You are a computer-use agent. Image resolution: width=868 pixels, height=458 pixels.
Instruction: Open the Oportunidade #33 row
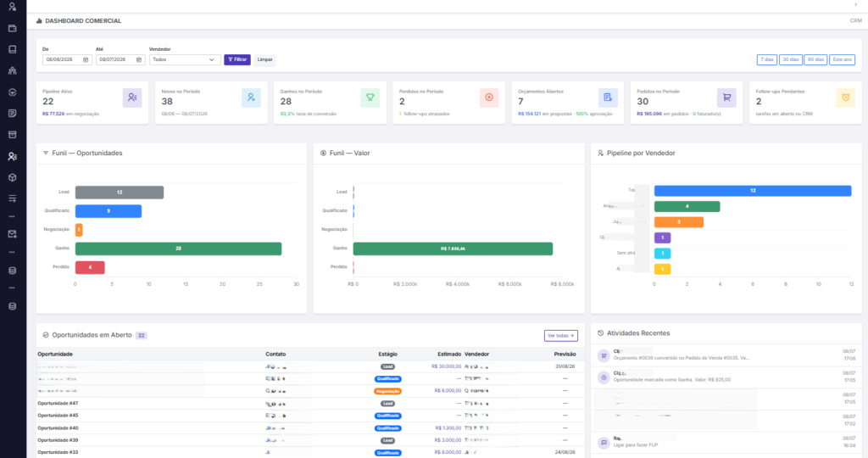click(x=310, y=452)
